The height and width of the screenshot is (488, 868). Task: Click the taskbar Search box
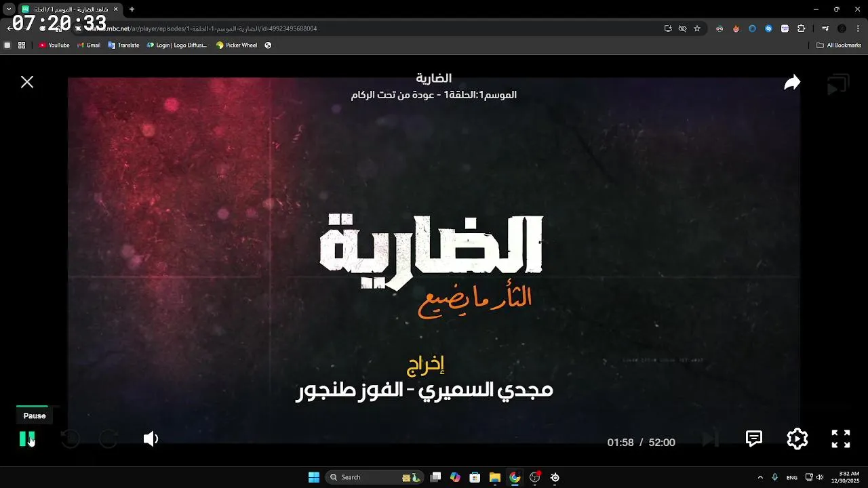pos(374,477)
